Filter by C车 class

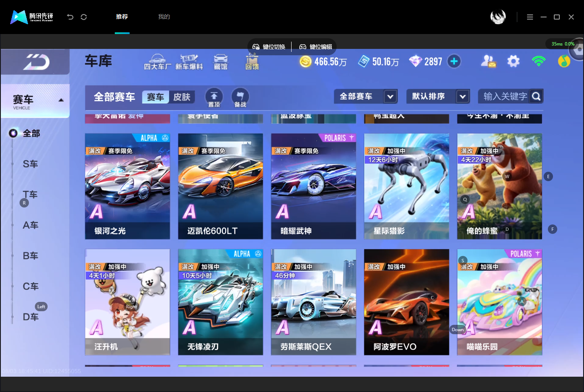(30, 287)
